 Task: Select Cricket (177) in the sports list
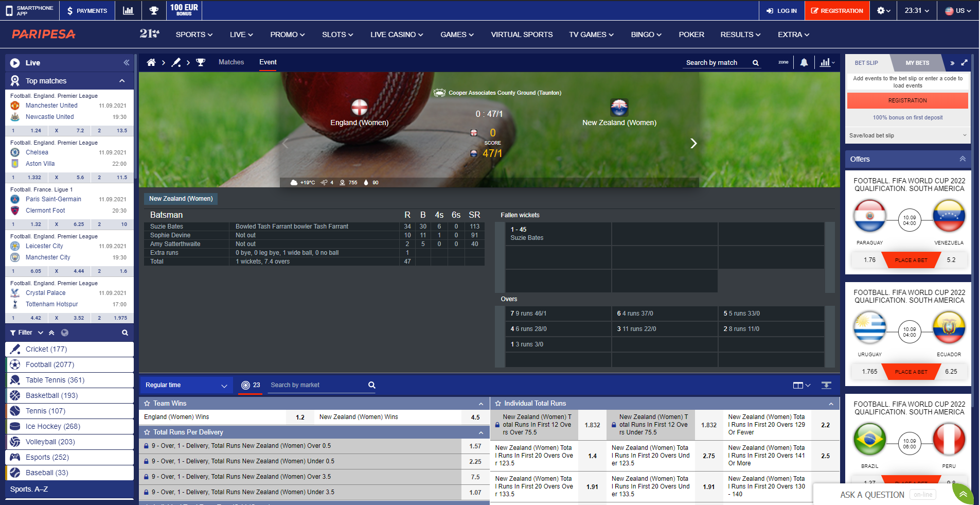pos(69,349)
